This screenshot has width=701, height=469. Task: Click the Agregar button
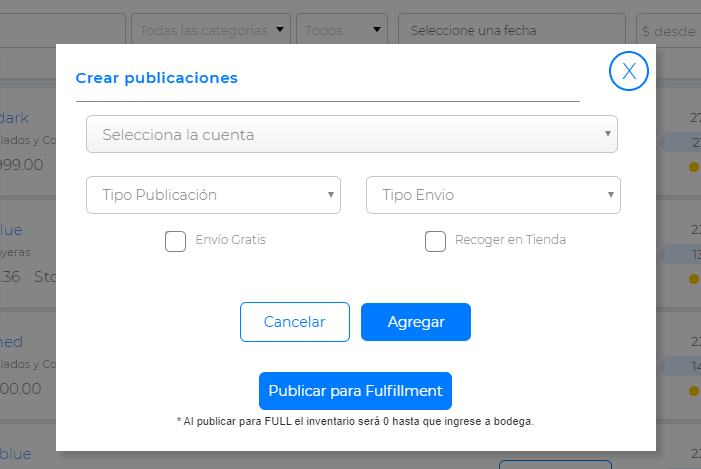tap(416, 322)
